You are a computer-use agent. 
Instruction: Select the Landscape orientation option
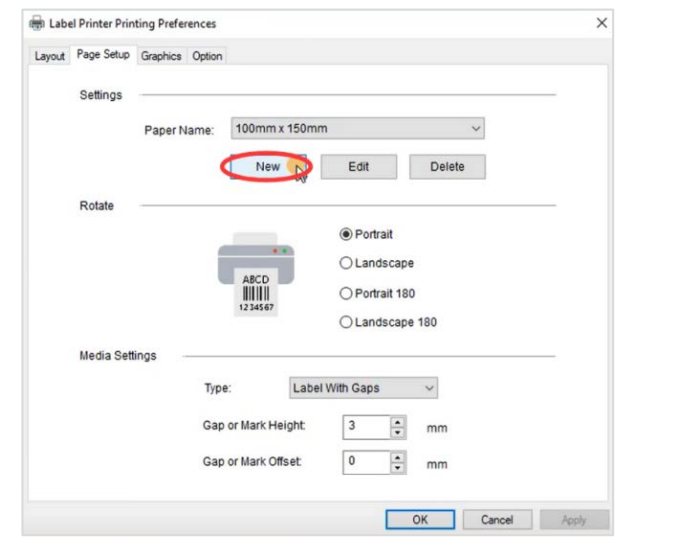coord(347,263)
